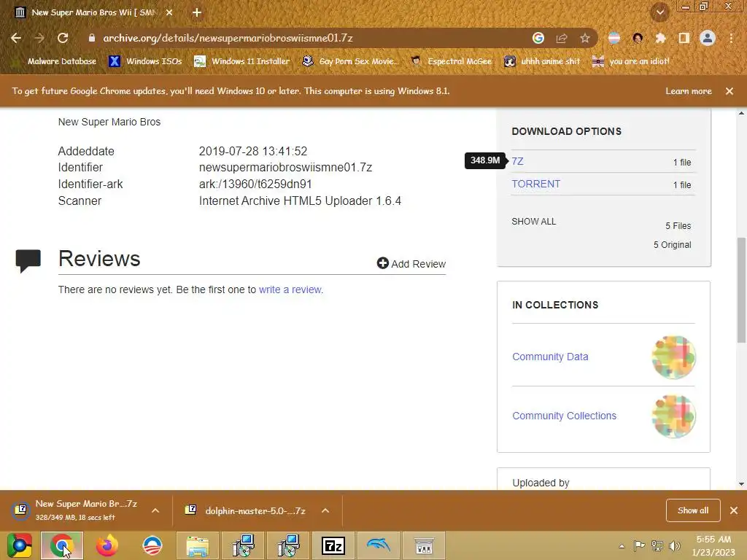Click the New Super Mario Br...7z download item
The image size is (747, 560).
tap(76, 510)
